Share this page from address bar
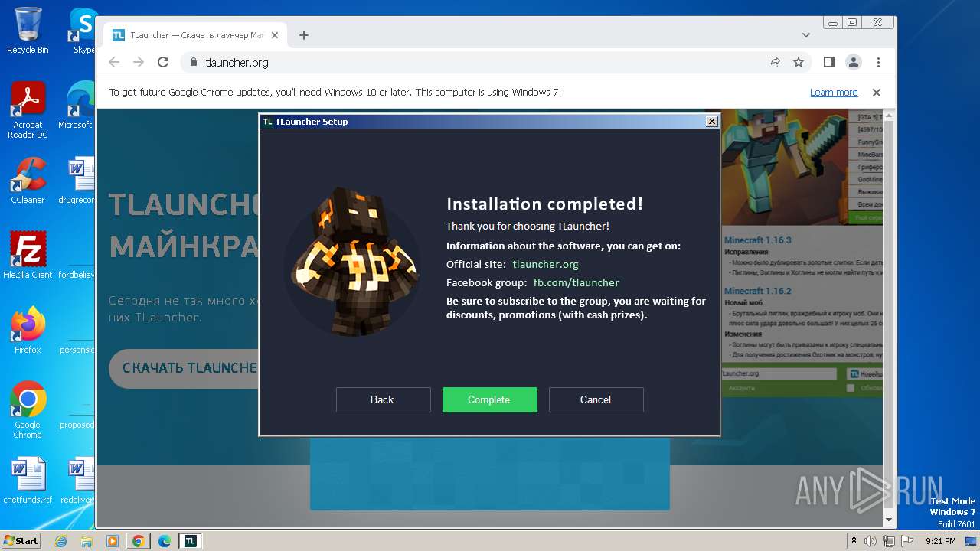 [774, 63]
